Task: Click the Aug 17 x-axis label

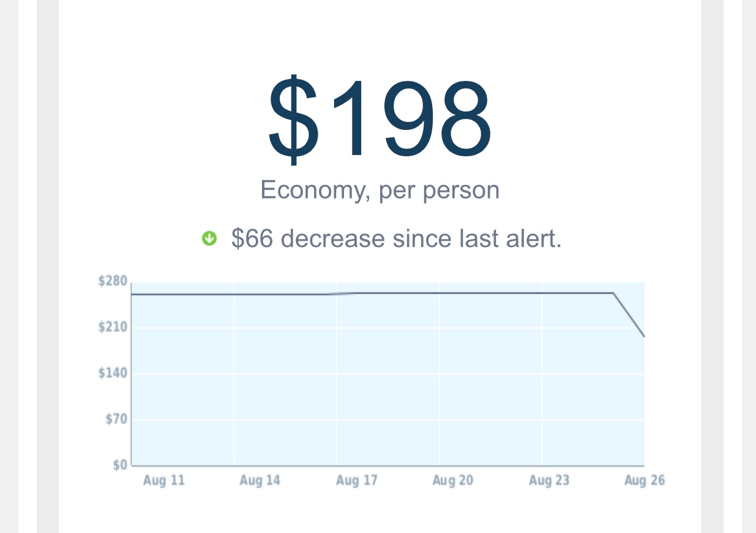Action: tap(357, 481)
